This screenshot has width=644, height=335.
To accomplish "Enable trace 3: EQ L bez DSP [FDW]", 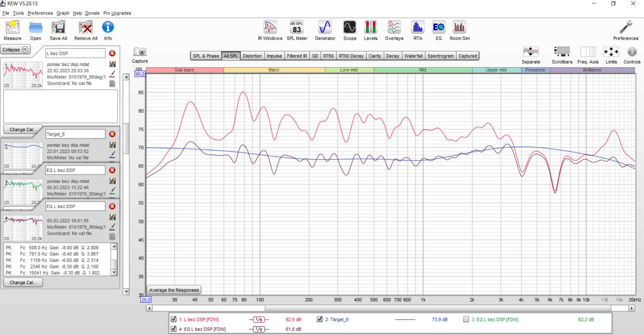I will (466, 319).
